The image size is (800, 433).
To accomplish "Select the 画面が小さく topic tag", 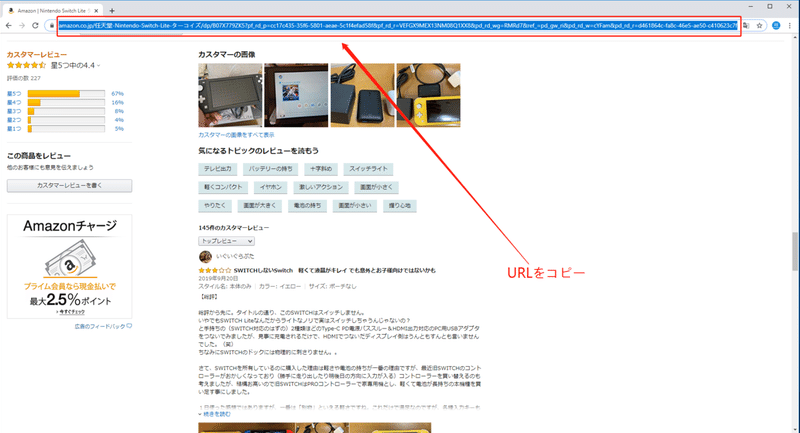I will pyautogui.click(x=377, y=187).
